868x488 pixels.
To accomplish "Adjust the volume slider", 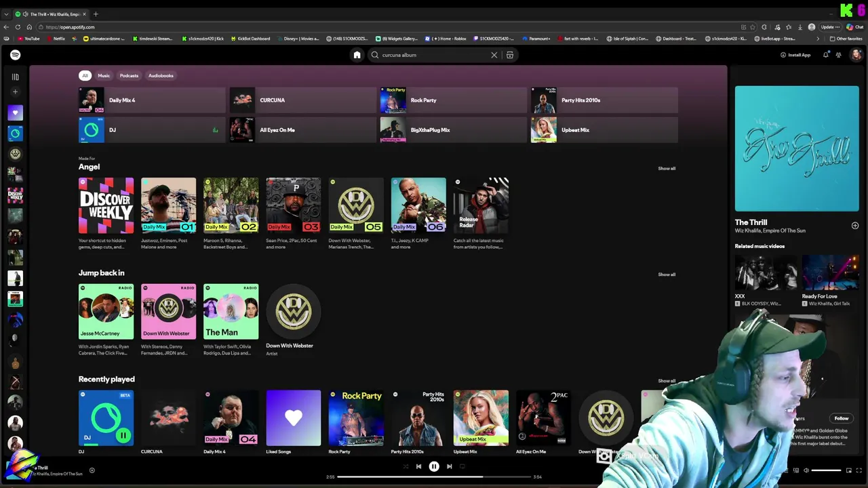I will pos(826,470).
